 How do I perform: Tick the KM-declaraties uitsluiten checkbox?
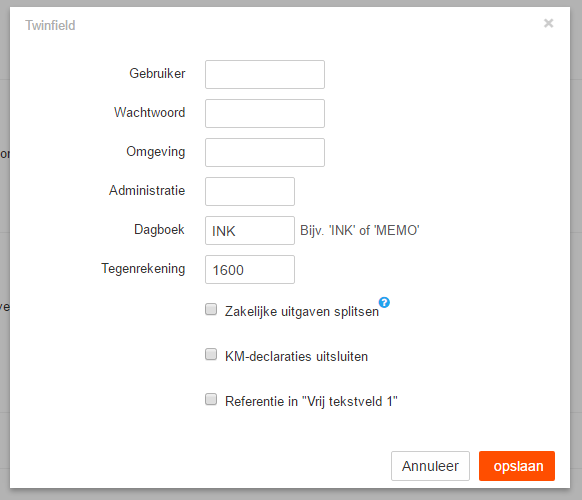(x=211, y=354)
